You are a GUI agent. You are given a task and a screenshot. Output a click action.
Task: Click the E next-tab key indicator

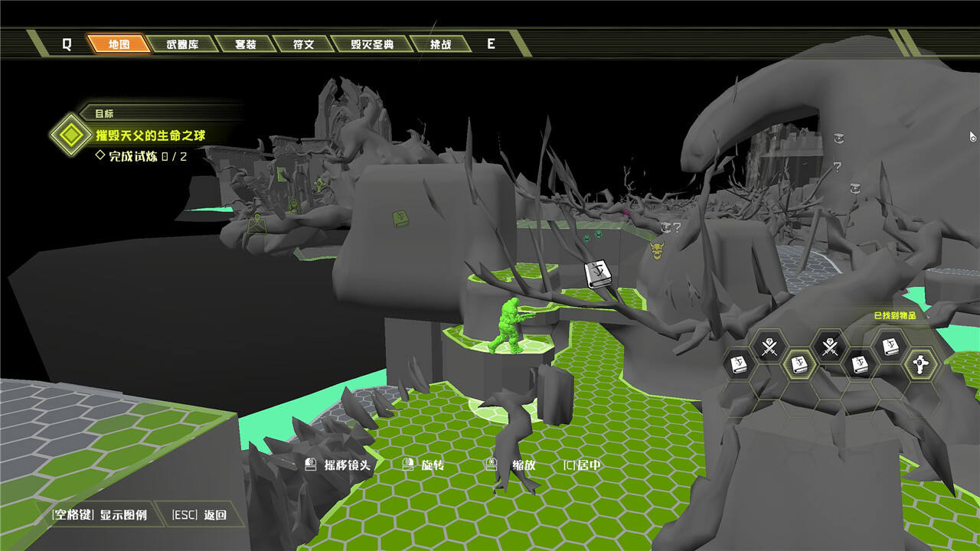[x=492, y=44]
